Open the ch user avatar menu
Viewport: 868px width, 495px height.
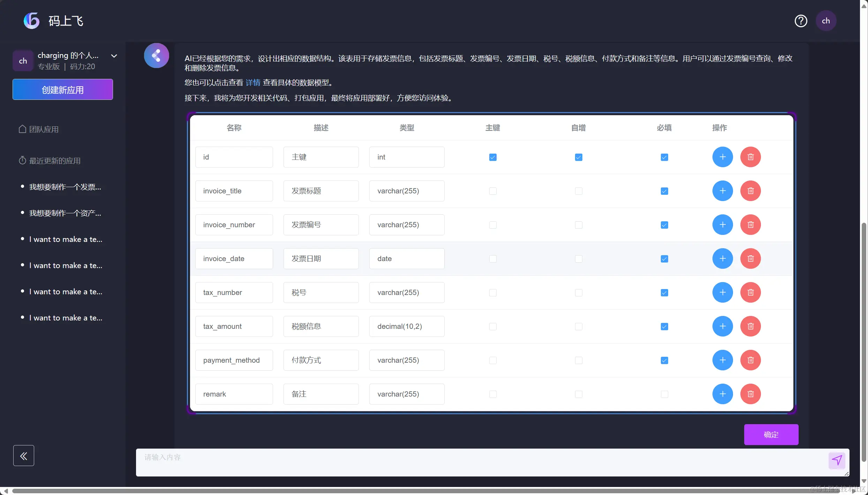tap(825, 21)
